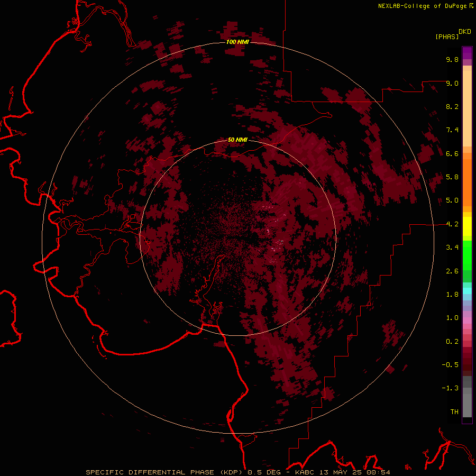Click the 6.6 legend value

coord(452,153)
